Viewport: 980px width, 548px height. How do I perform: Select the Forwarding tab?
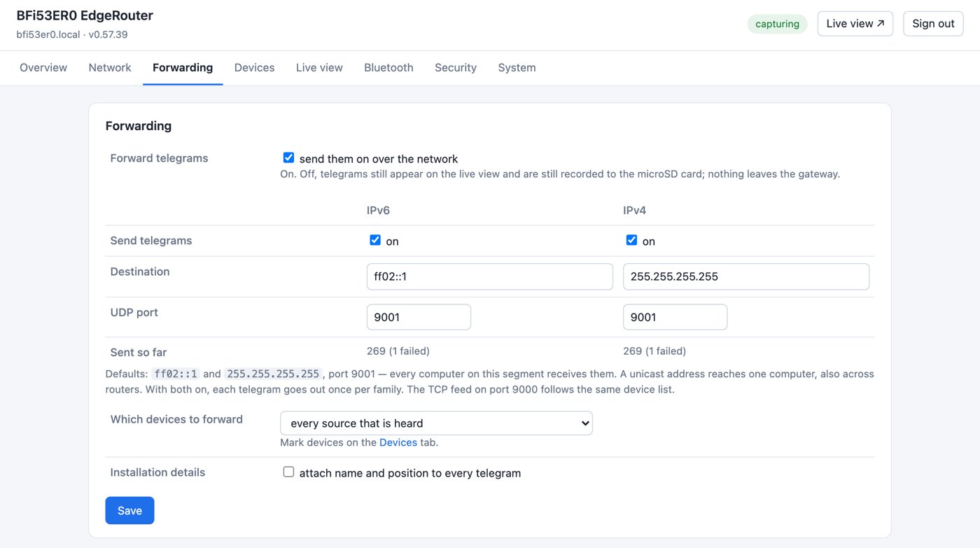point(183,68)
